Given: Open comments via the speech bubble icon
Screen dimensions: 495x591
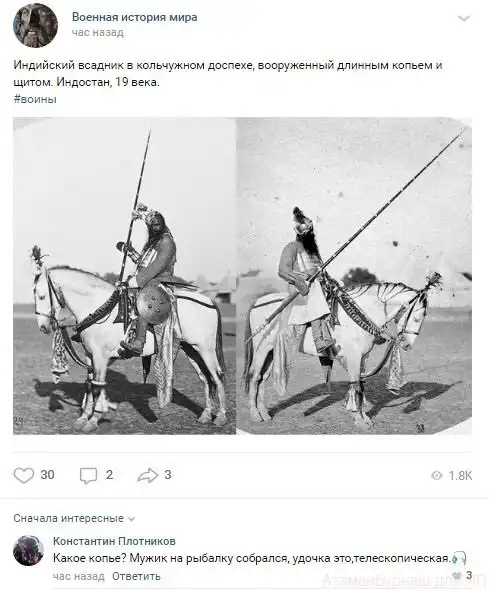Looking at the screenshot, I should click(88, 476).
